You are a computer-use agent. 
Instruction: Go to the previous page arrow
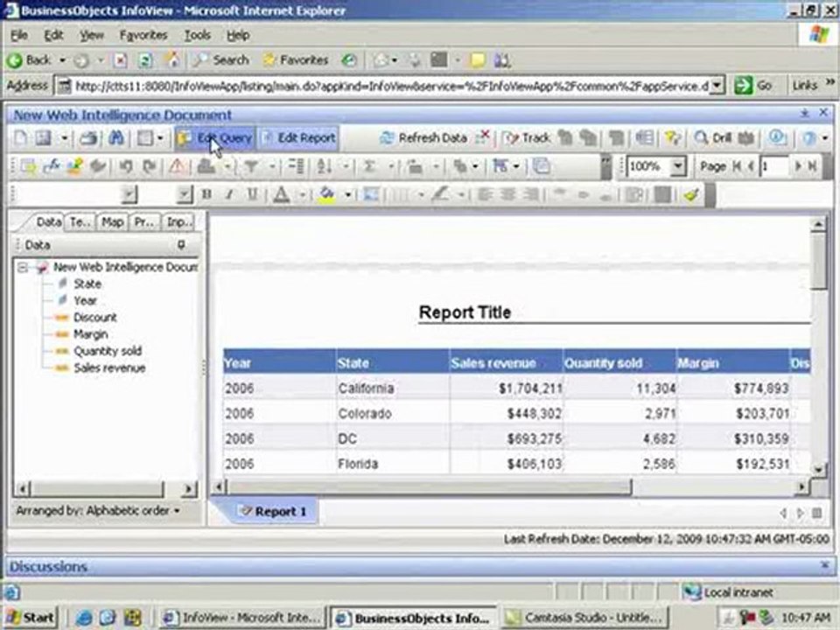(751, 166)
